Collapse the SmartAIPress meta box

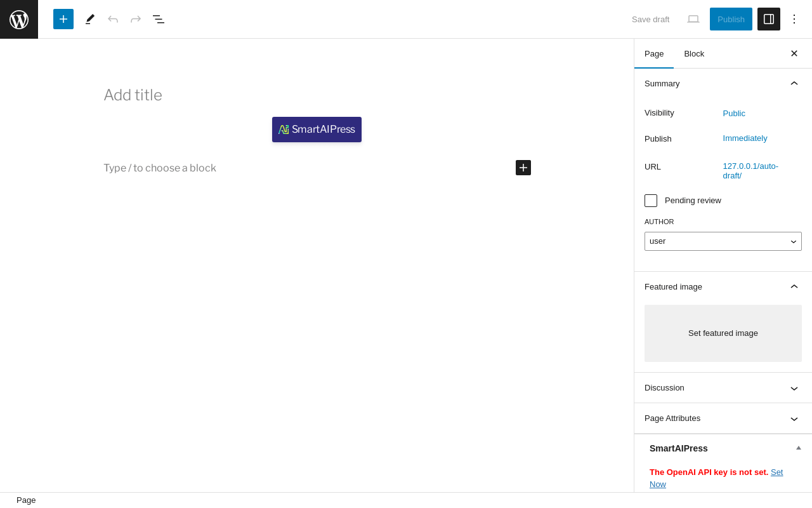[799, 448]
